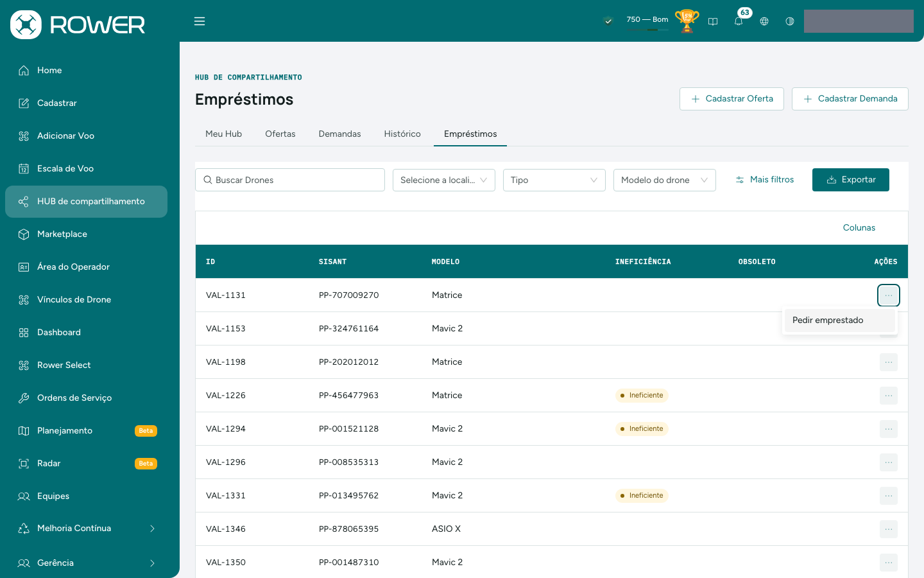This screenshot has width=924, height=578.
Task: Focus the Buscar Drones search field
Action: point(290,180)
